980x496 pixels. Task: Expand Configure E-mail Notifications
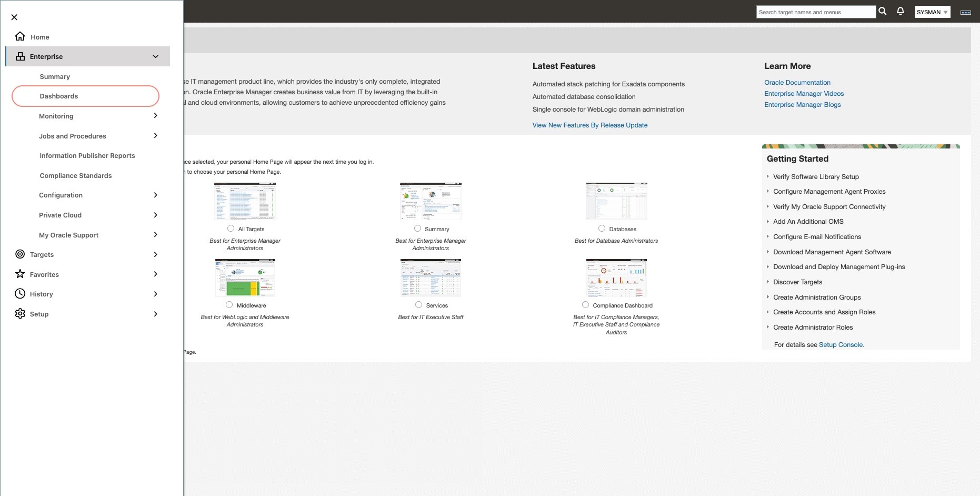tap(768, 236)
